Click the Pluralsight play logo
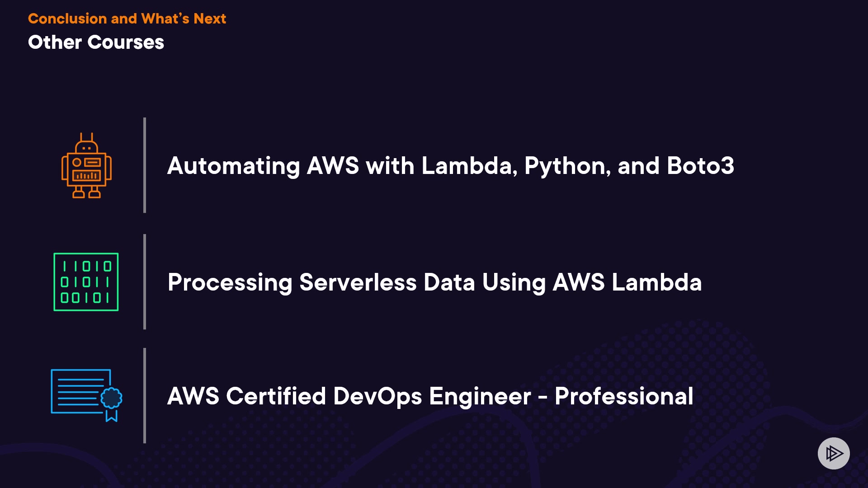 [834, 453]
